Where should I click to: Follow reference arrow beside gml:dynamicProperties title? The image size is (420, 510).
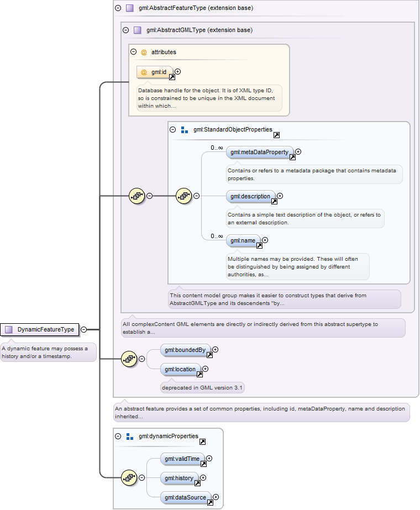pyautogui.click(x=202, y=441)
